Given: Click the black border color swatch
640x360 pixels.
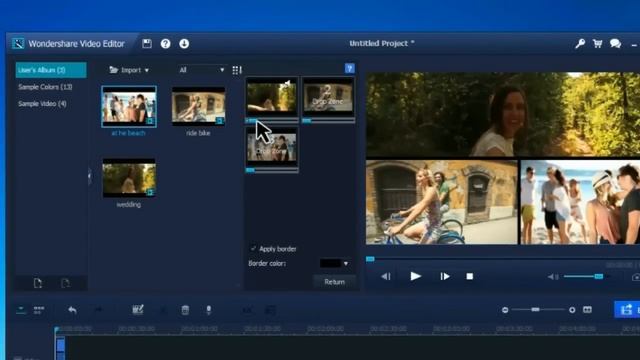Looking at the screenshot, I should coord(330,264).
